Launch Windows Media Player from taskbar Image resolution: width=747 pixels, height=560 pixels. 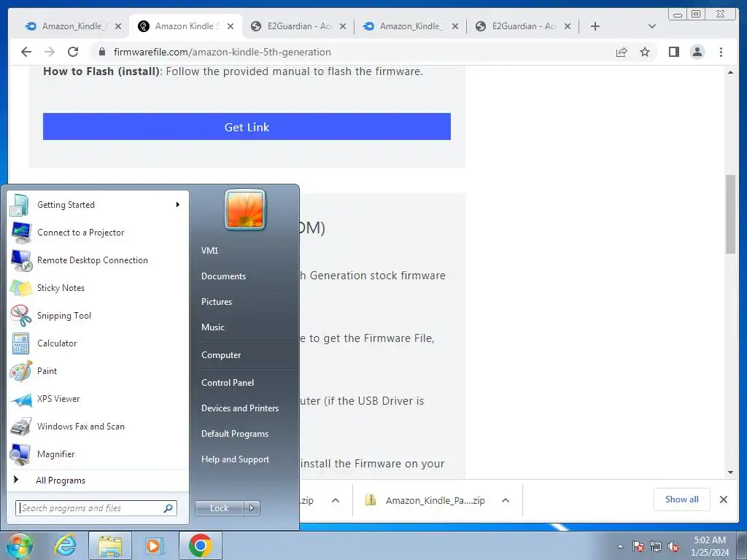[155, 545]
